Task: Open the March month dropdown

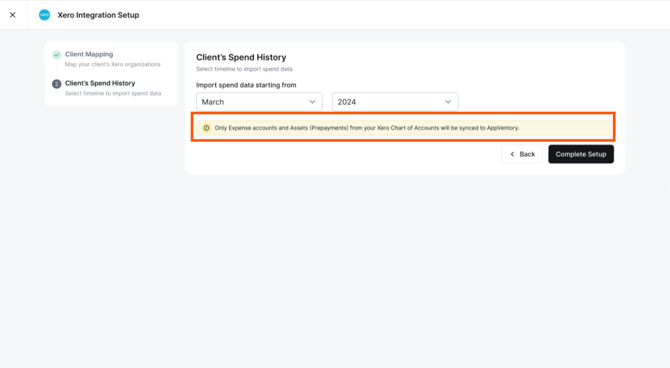Action: 259,102
